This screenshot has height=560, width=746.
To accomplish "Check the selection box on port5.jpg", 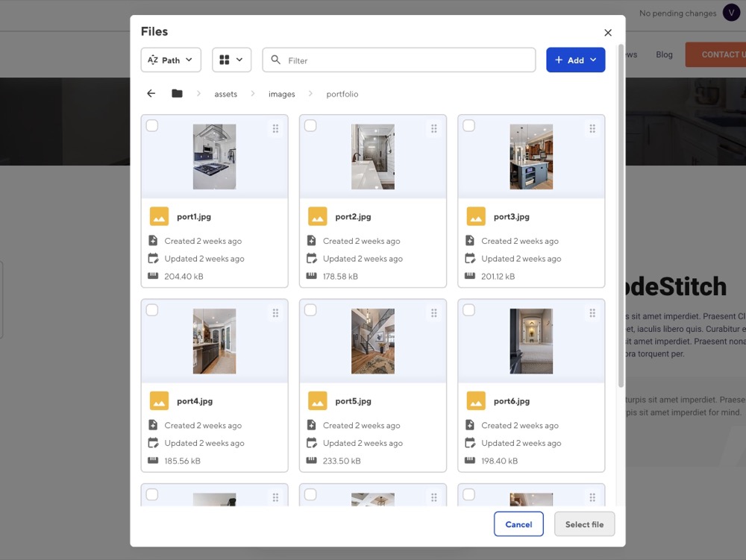I will [310, 309].
